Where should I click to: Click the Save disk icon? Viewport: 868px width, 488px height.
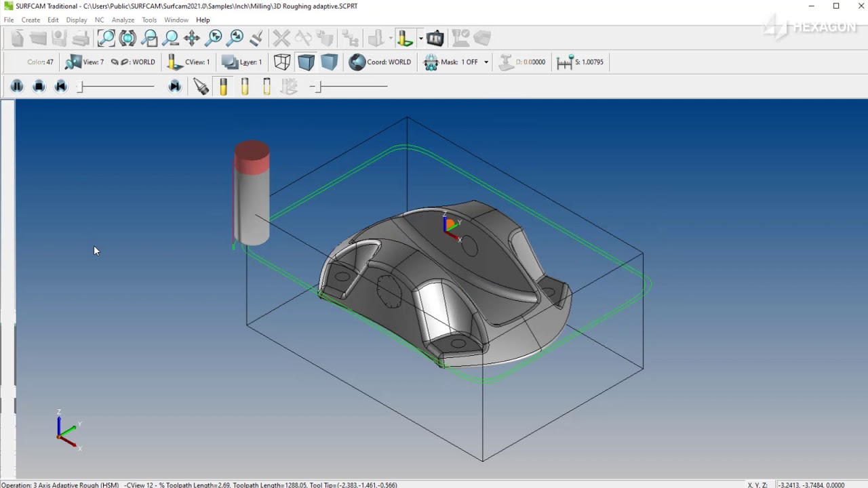pos(59,39)
